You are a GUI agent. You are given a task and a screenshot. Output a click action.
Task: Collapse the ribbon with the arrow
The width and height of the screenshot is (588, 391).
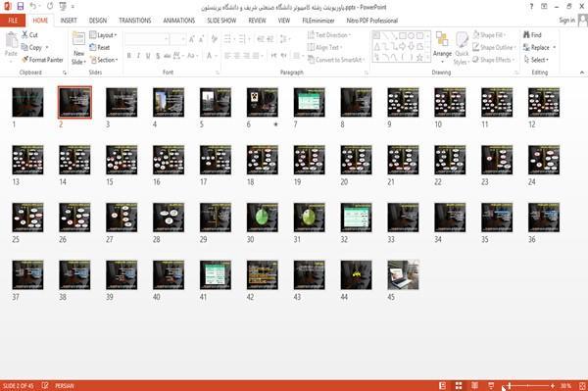pos(581,73)
